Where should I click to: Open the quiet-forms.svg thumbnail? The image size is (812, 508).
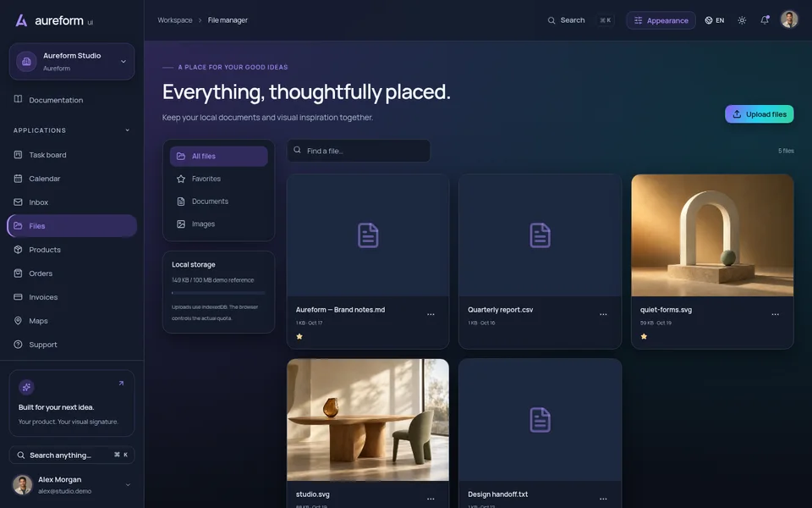pyautogui.click(x=712, y=235)
